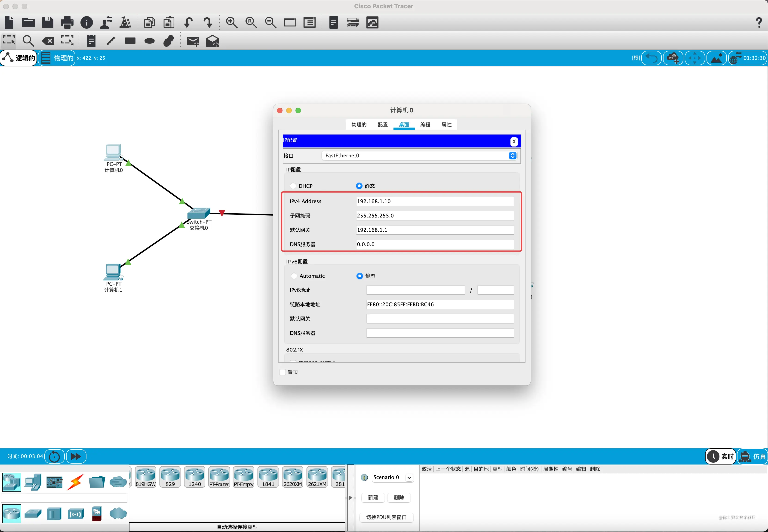Click the New file icon in toolbar
This screenshot has width=768, height=532.
click(x=9, y=22)
